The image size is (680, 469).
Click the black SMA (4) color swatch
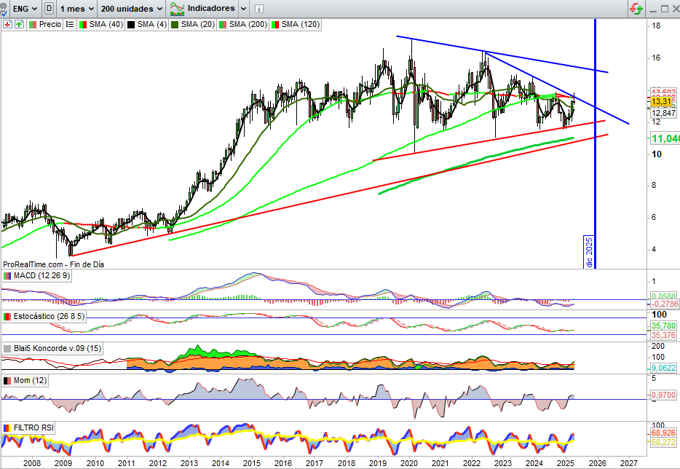click(x=131, y=25)
